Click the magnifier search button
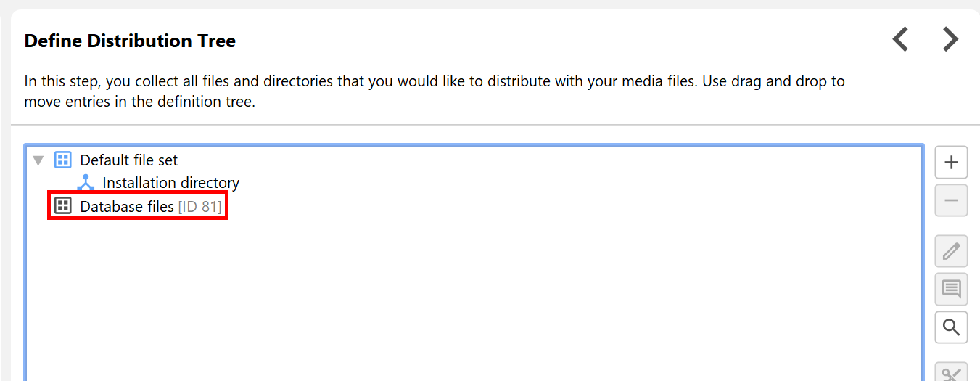This screenshot has height=381, width=980. 951,327
